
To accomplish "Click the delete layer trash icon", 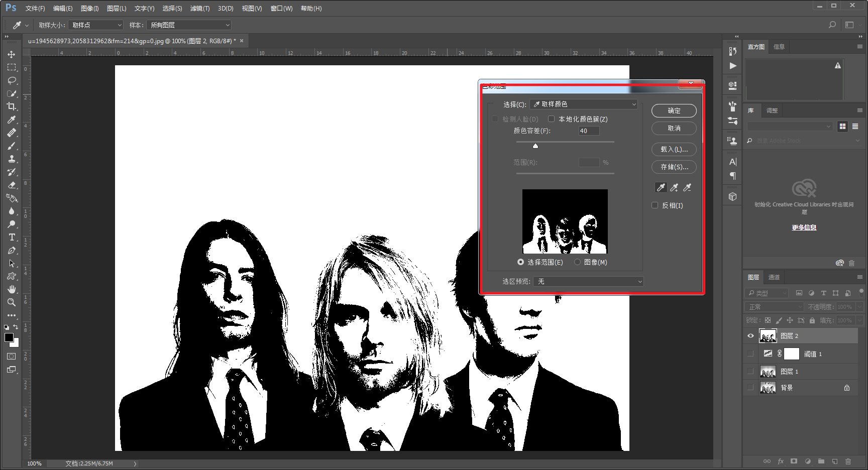I will pos(848,461).
